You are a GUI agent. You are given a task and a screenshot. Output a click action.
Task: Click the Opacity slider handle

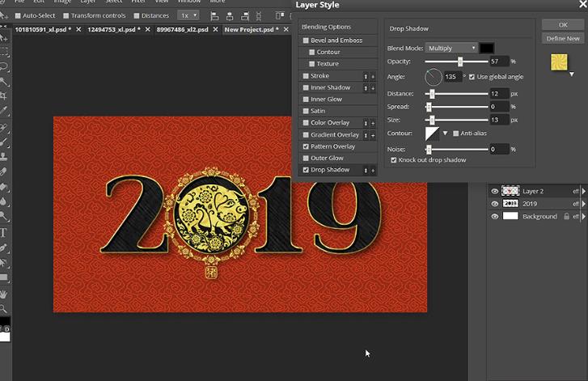(x=460, y=61)
